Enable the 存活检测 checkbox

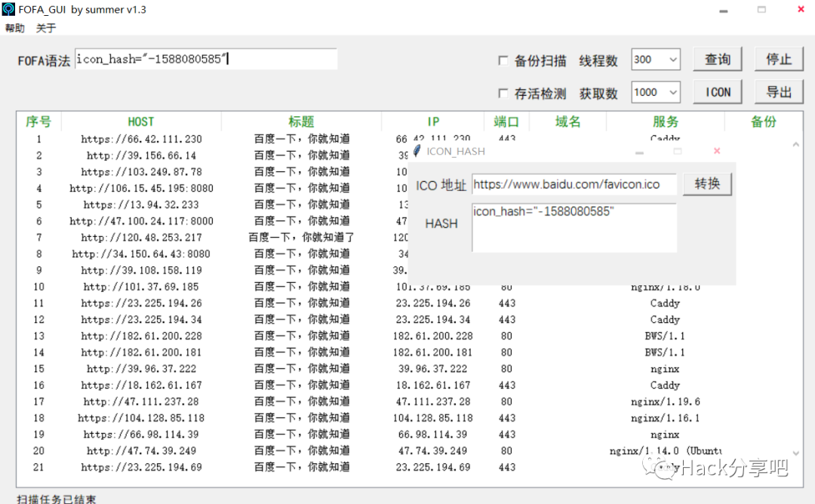(503, 93)
